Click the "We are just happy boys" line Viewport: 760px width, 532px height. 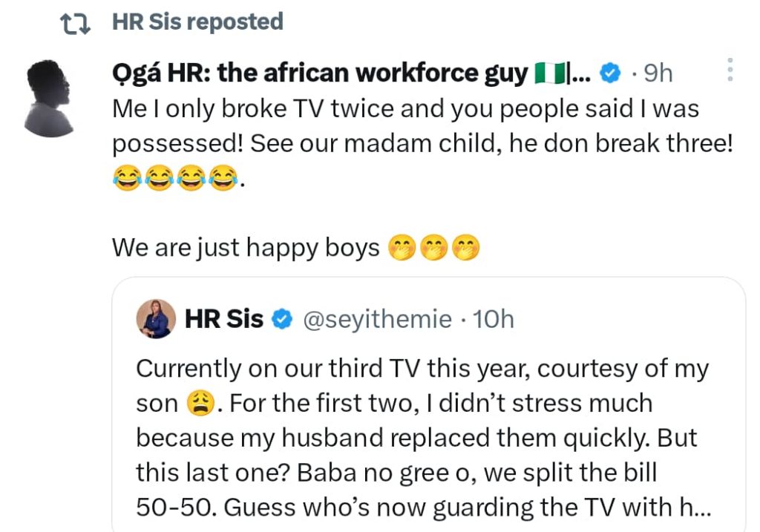coord(245,247)
